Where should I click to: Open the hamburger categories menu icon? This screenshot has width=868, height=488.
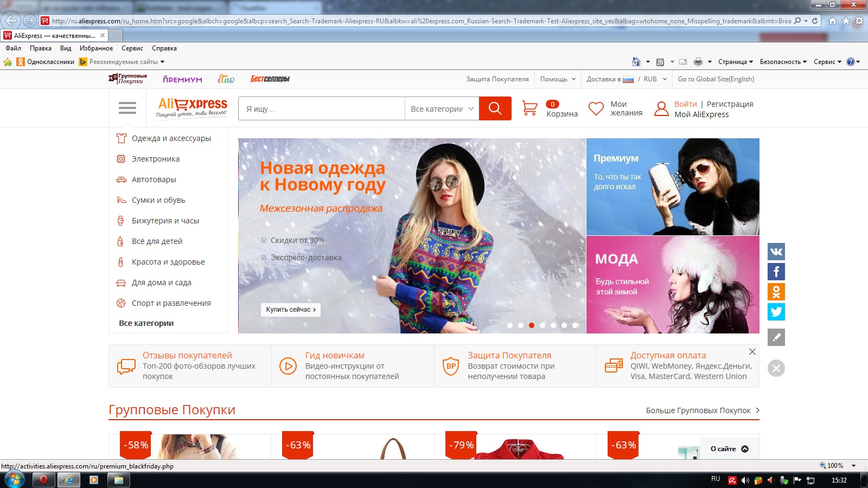tap(127, 108)
